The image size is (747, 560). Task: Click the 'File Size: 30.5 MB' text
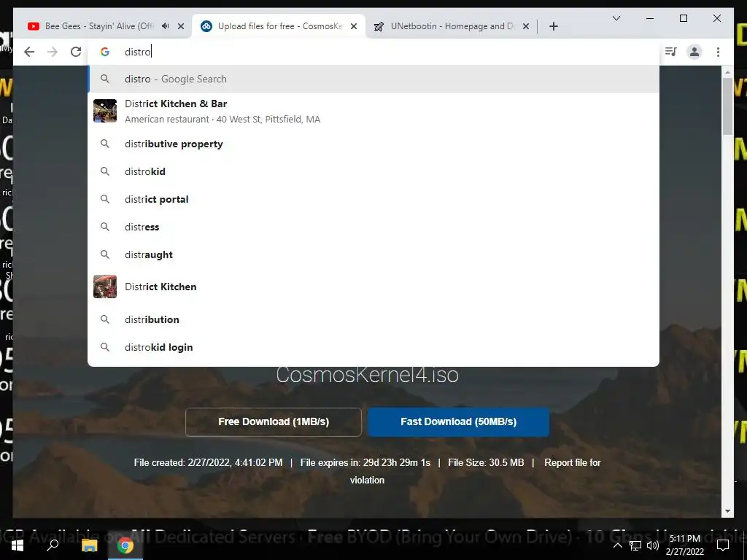(486, 462)
